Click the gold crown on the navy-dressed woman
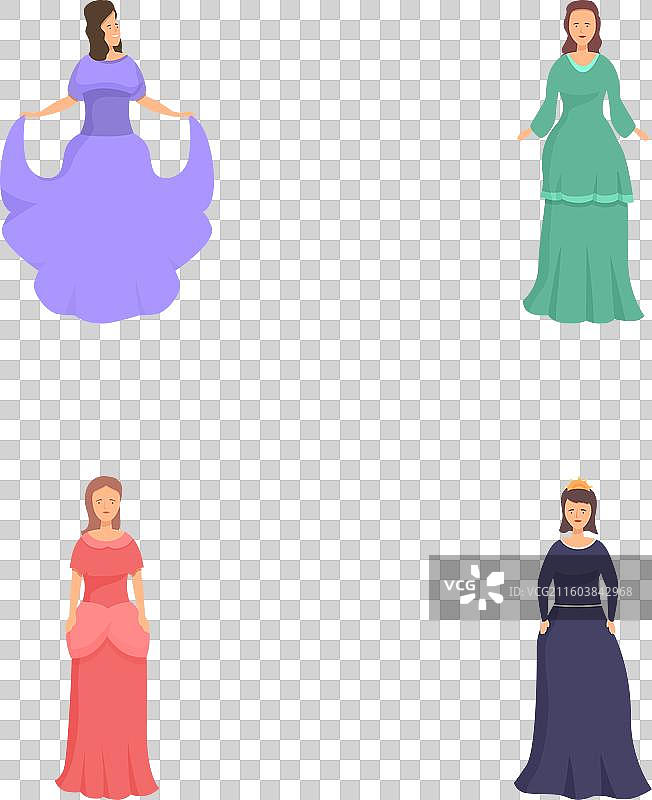This screenshot has height=800, width=652. point(578,486)
